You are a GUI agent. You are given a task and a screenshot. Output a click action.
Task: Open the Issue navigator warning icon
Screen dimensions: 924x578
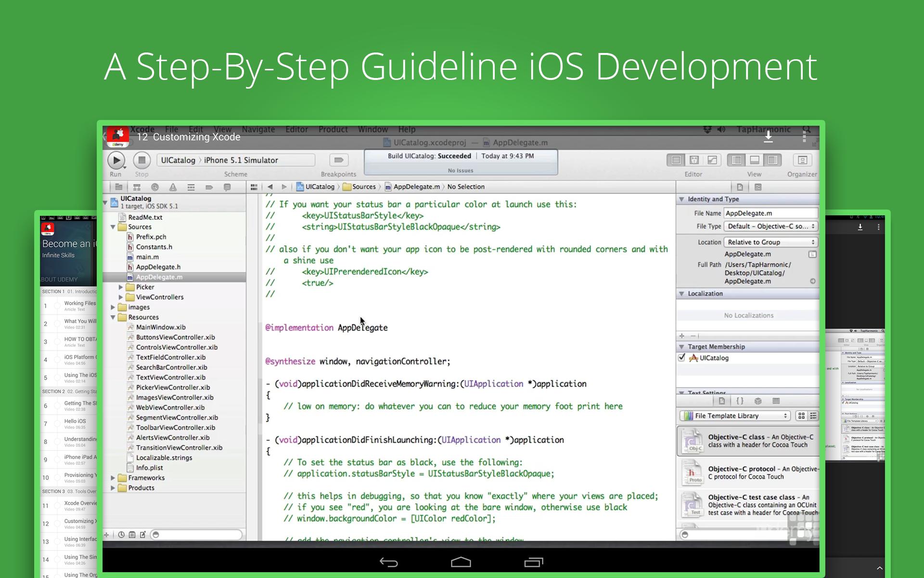click(173, 187)
